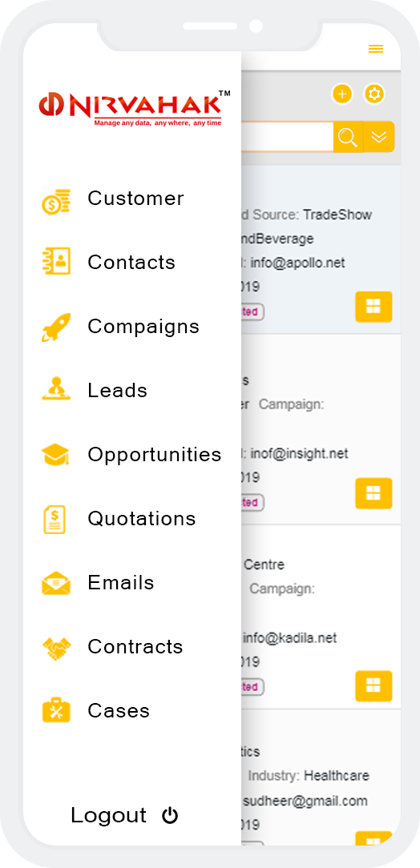420x868 pixels.
Task: Click the Opportunities graduation cap icon
Action: tap(56, 455)
